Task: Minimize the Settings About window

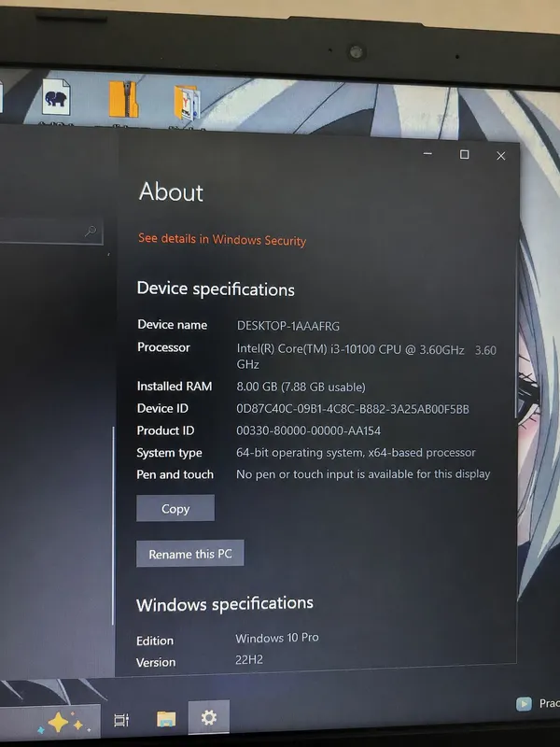Action: tap(427, 153)
